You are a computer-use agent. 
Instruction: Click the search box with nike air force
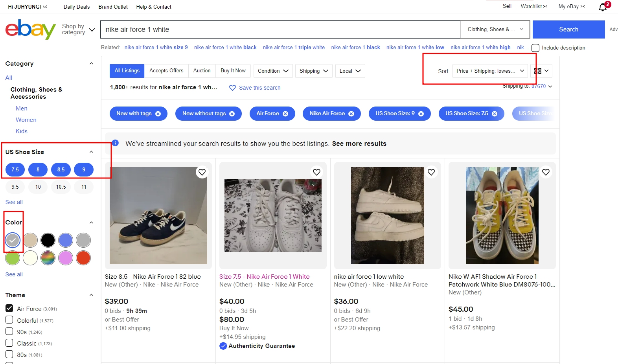click(x=280, y=29)
